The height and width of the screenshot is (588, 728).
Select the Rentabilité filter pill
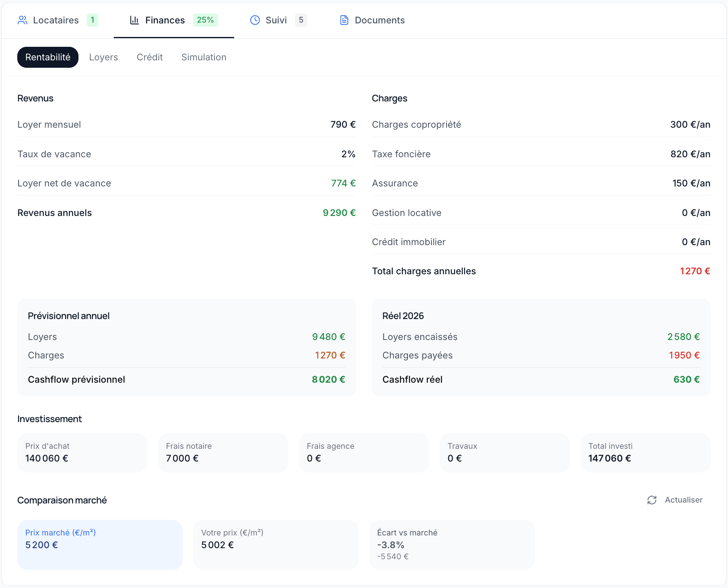(x=48, y=57)
